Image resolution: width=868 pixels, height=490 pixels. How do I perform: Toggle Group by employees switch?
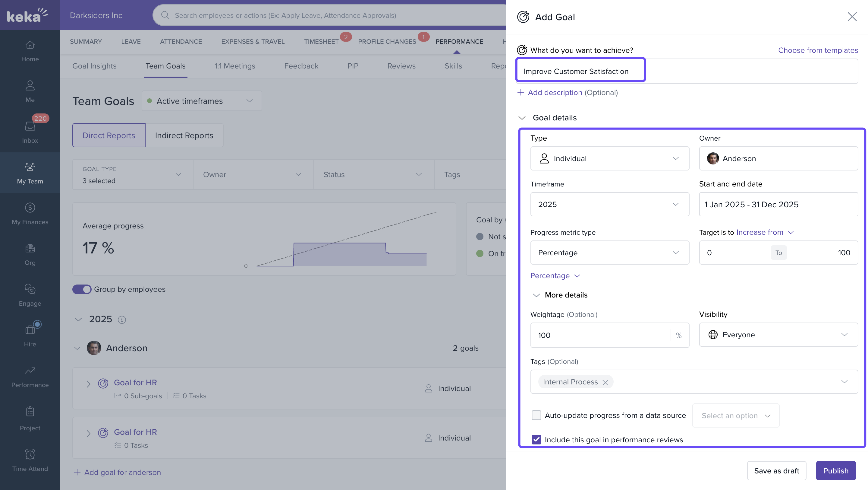click(82, 289)
